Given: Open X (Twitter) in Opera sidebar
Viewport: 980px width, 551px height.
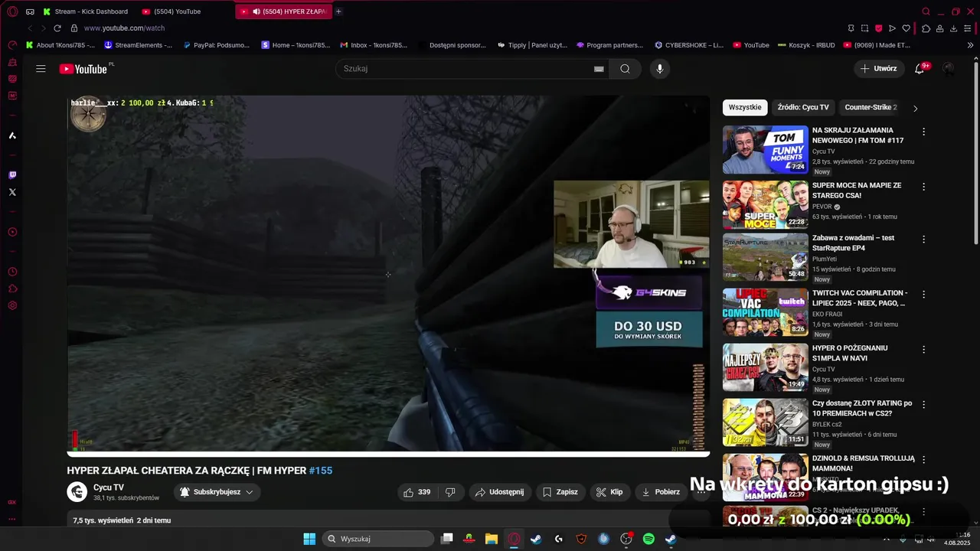Looking at the screenshot, I should tap(12, 192).
